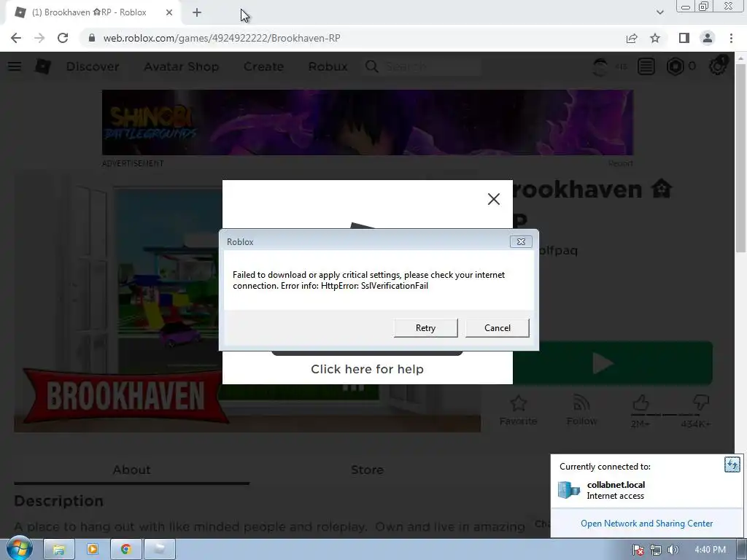Screen dimensions: 747x560
Task: Open the Roblox user avatar headshot
Action: point(600,66)
